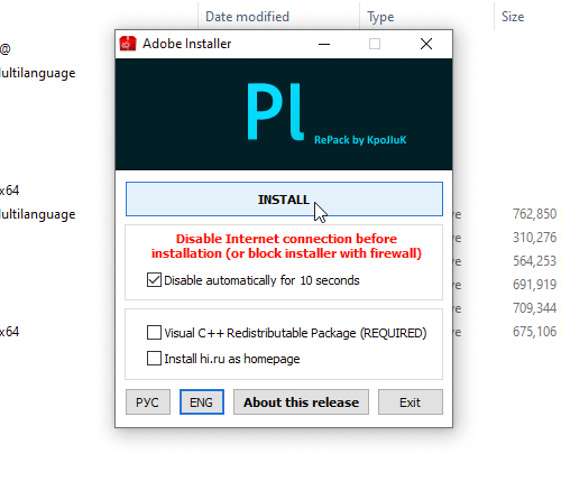Sort by Type column in Explorer
Viewport: 561px width, 500px height.
[x=380, y=17]
